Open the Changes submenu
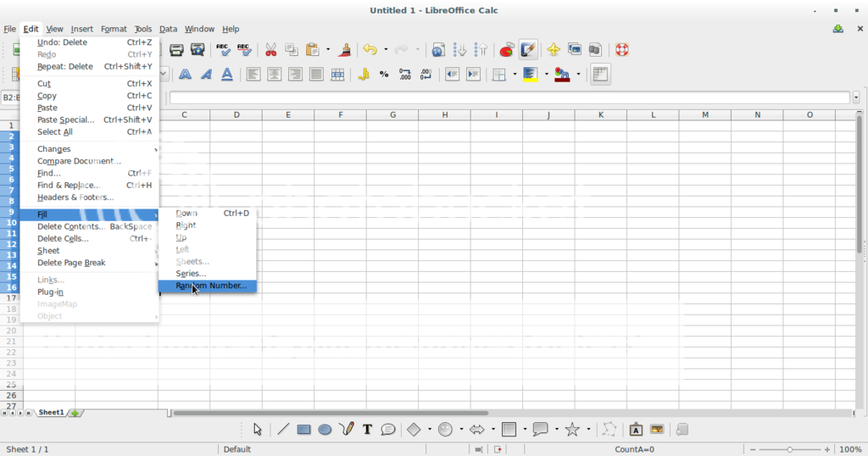This screenshot has width=868, height=456. [89, 149]
